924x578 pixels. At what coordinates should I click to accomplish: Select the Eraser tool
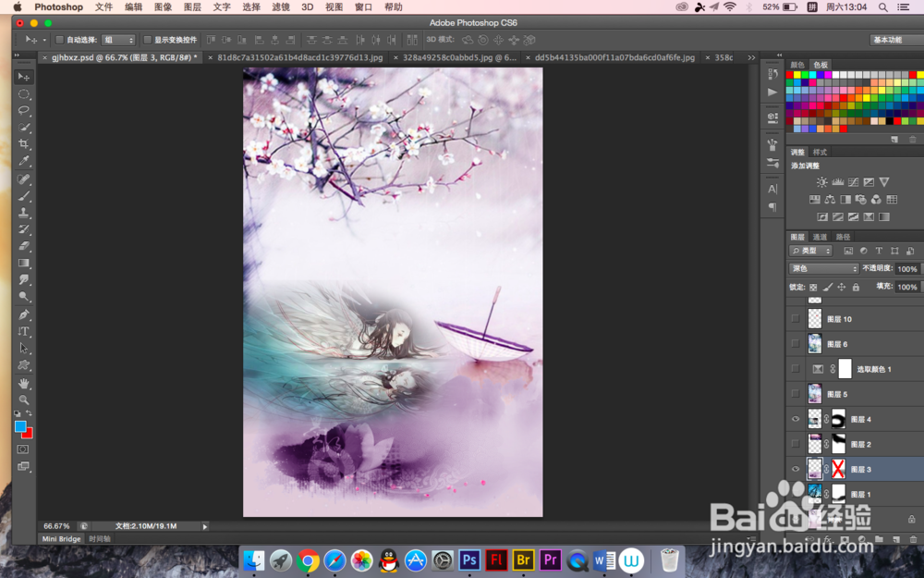click(x=24, y=246)
